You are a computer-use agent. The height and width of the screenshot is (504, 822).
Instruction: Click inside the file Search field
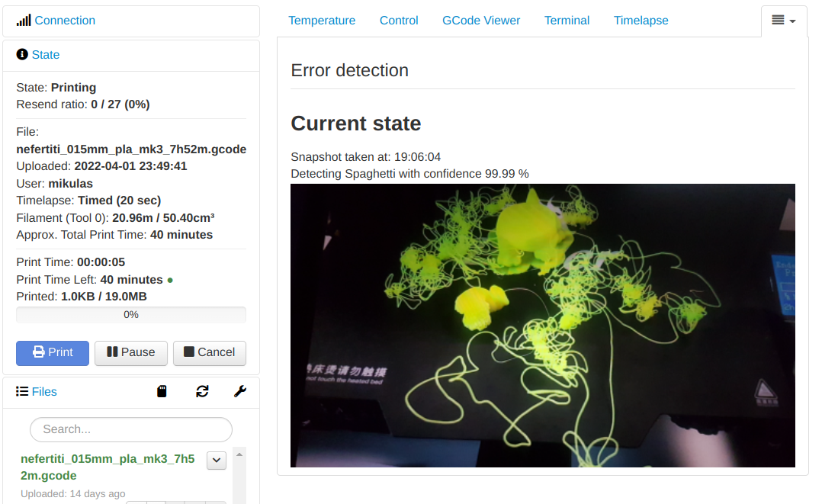[130, 429]
